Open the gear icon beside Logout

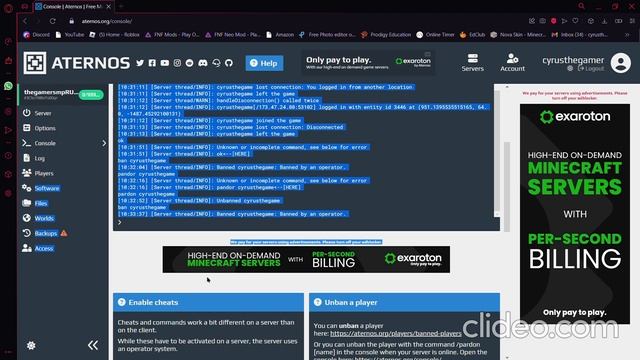click(x=570, y=69)
